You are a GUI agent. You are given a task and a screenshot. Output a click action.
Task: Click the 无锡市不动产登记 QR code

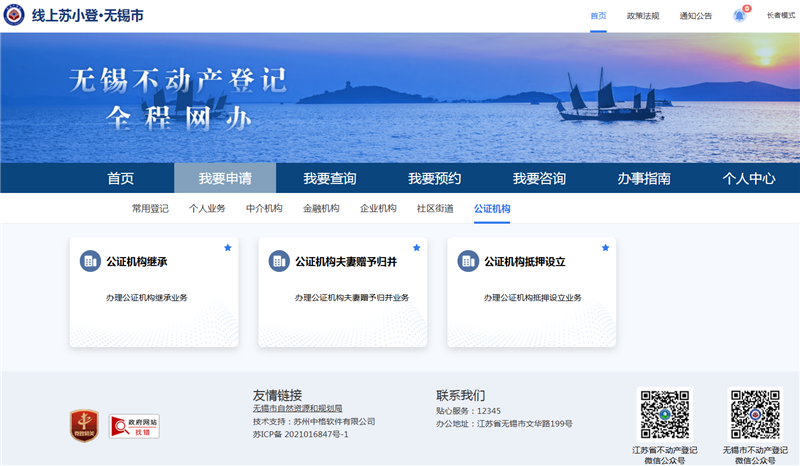[754, 414]
